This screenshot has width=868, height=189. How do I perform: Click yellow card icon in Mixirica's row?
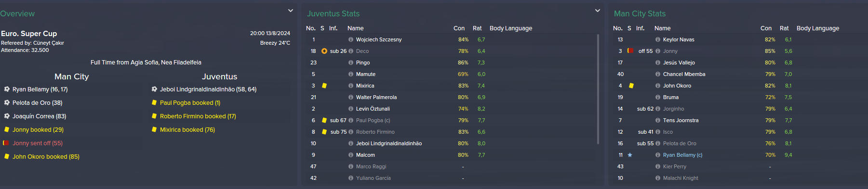tap(324, 86)
